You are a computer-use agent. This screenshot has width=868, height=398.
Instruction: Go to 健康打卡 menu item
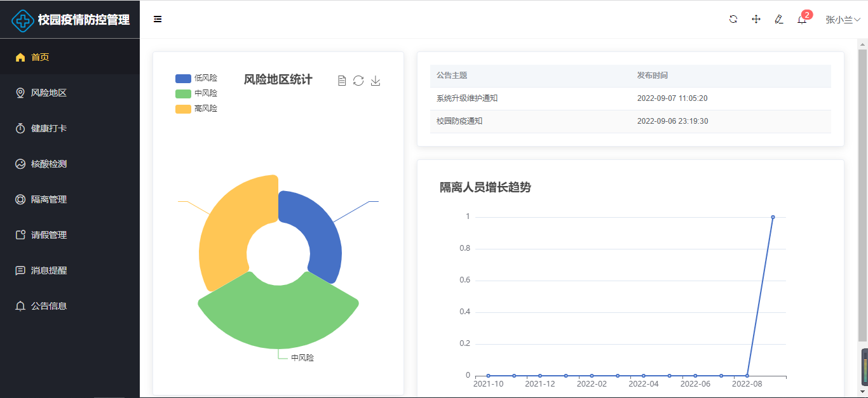[49, 128]
